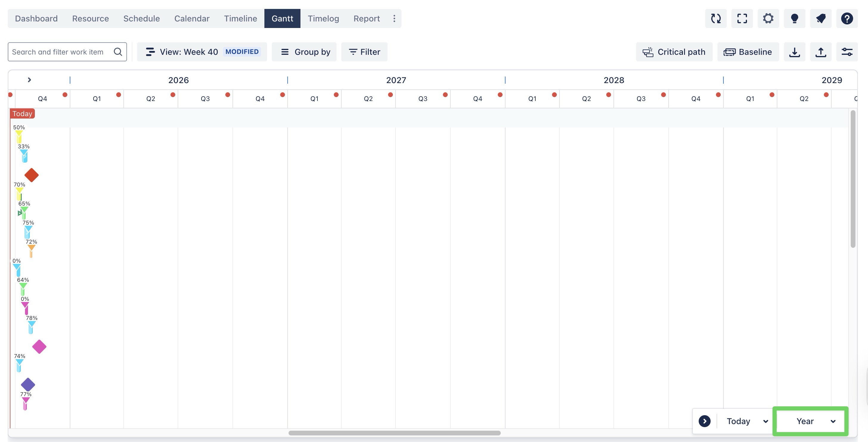The height and width of the screenshot is (442, 868).
Task: Switch to the Timelog tab
Action: pos(323,18)
